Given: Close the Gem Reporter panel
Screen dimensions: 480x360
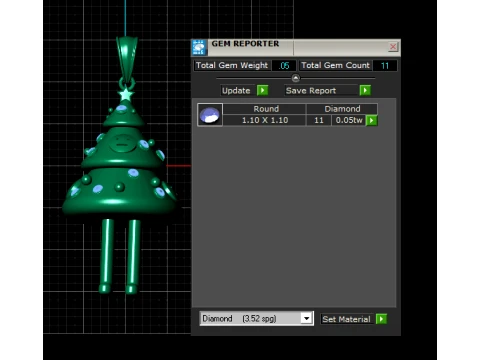Looking at the screenshot, I should [x=393, y=47].
